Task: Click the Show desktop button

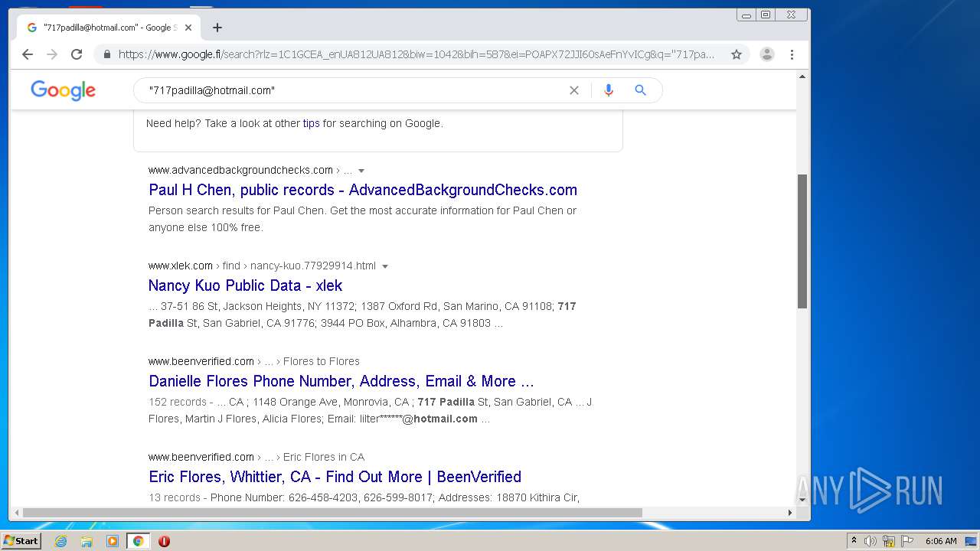Action: 972,541
